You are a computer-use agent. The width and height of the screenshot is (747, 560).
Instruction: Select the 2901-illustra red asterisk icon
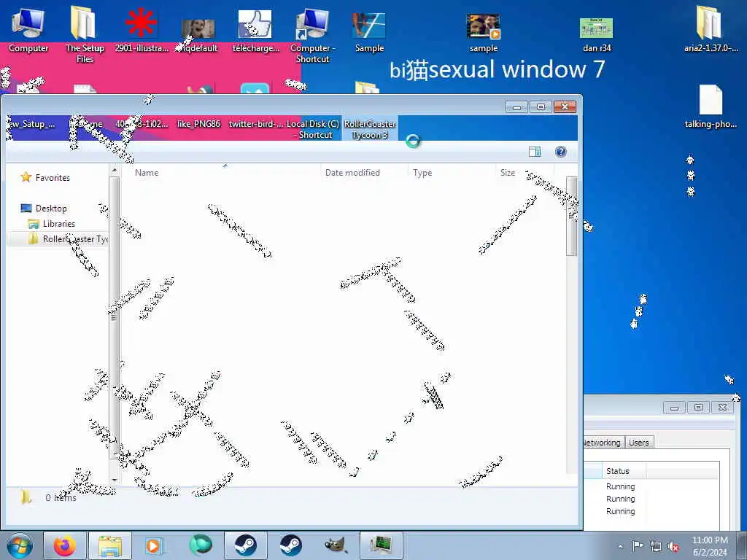(142, 29)
